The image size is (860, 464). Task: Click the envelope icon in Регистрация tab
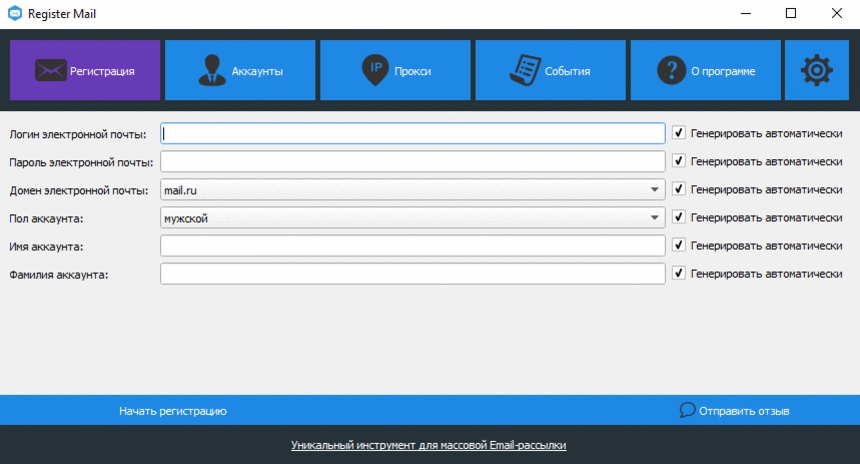point(50,70)
